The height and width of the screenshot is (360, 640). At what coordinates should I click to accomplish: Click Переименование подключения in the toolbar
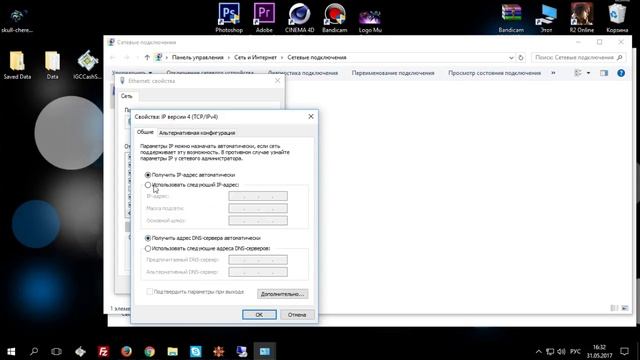[393, 73]
